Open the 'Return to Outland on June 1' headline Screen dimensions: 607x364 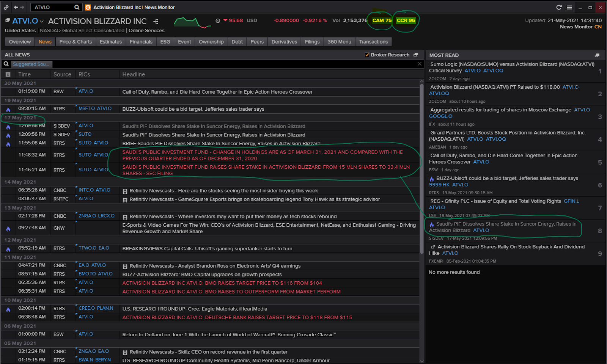pos(229,335)
